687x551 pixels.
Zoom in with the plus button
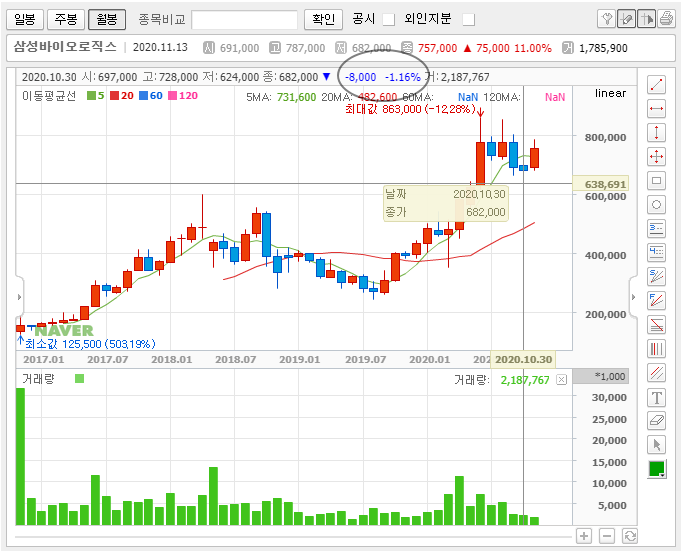[x=584, y=536]
